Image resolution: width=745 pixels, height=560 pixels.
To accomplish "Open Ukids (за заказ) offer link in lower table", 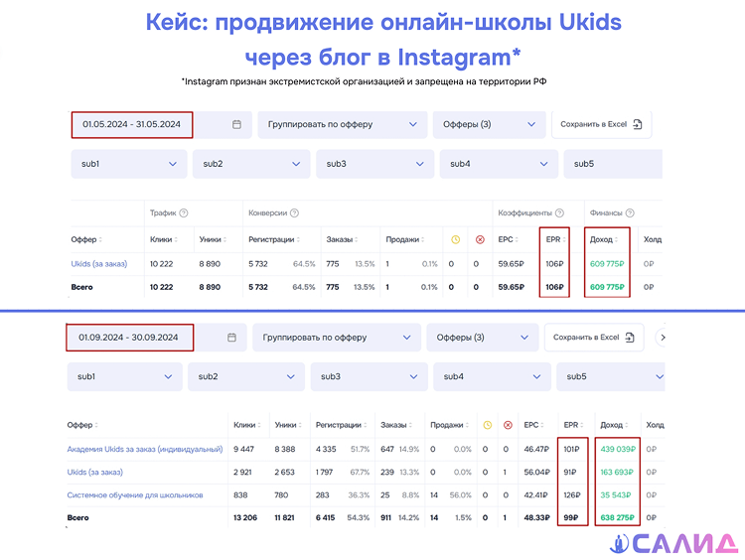I will [x=95, y=473].
